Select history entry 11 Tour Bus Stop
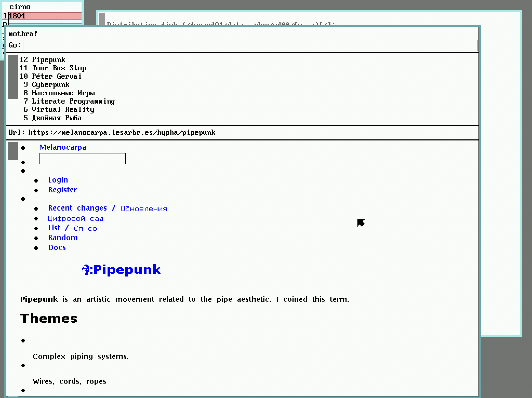This screenshot has width=532, height=398. pos(53,68)
